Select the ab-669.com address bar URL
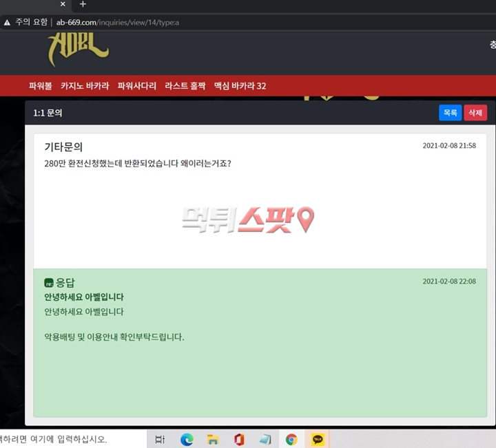Viewport: 496px width, 448px height. click(x=118, y=23)
